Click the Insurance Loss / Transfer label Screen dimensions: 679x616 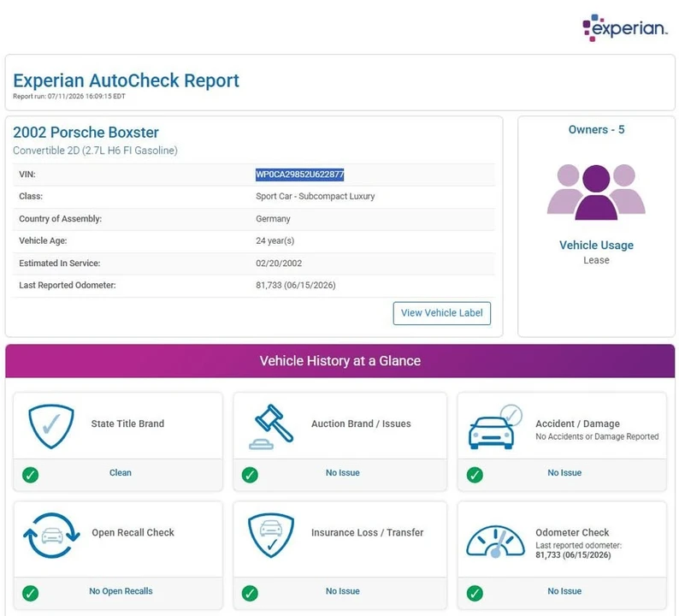[367, 532]
